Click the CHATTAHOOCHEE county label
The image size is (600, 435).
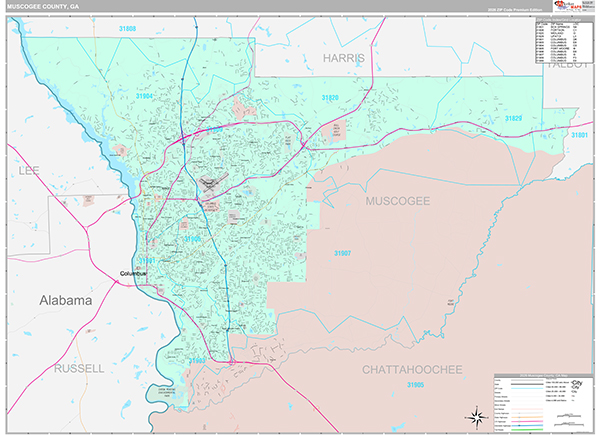[412, 370]
